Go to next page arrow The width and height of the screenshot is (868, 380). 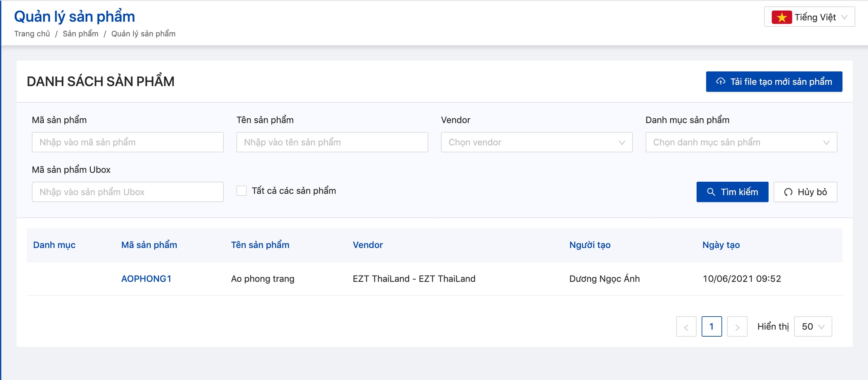pyautogui.click(x=737, y=327)
